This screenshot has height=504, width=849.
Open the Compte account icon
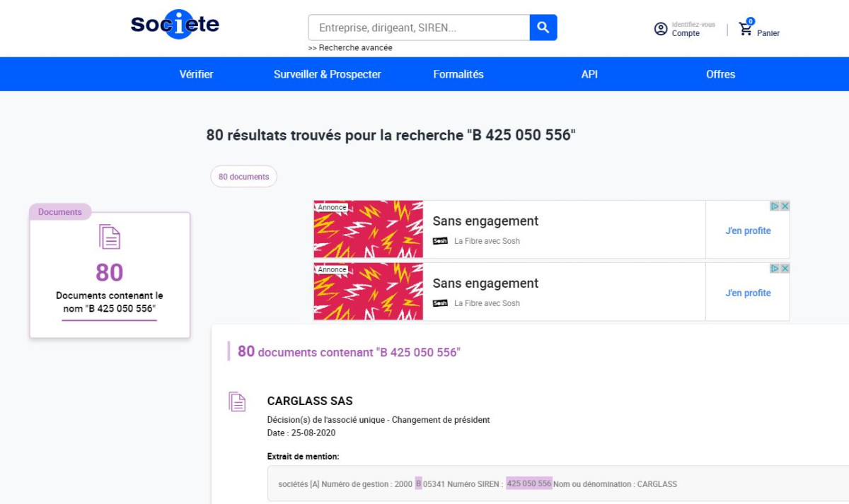point(659,28)
